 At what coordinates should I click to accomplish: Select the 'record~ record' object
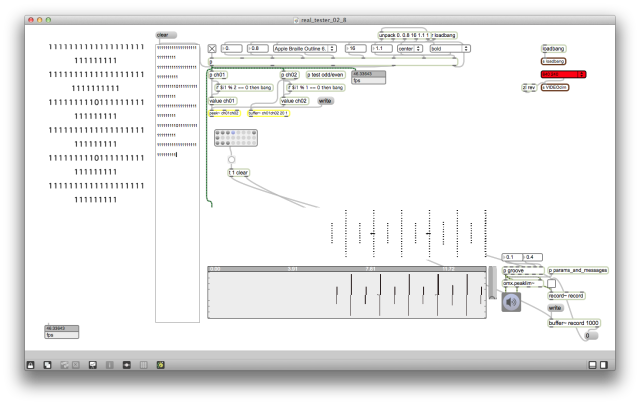566,296
